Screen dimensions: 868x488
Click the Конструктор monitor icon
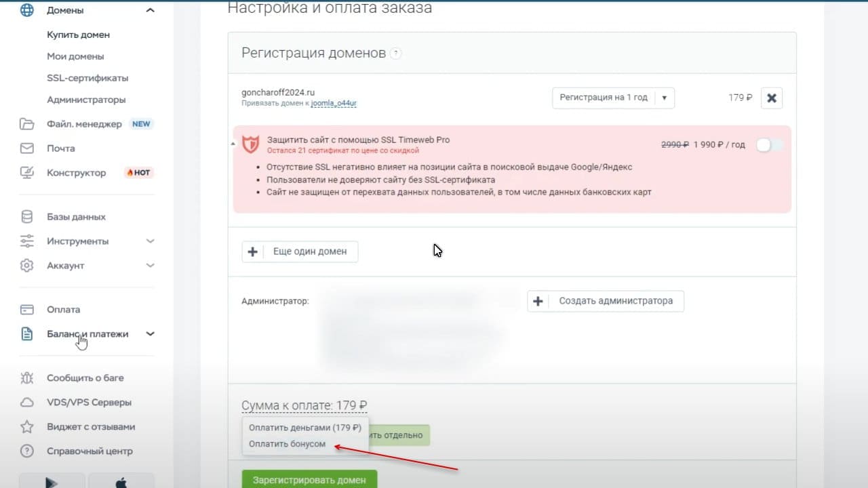pyautogui.click(x=27, y=173)
